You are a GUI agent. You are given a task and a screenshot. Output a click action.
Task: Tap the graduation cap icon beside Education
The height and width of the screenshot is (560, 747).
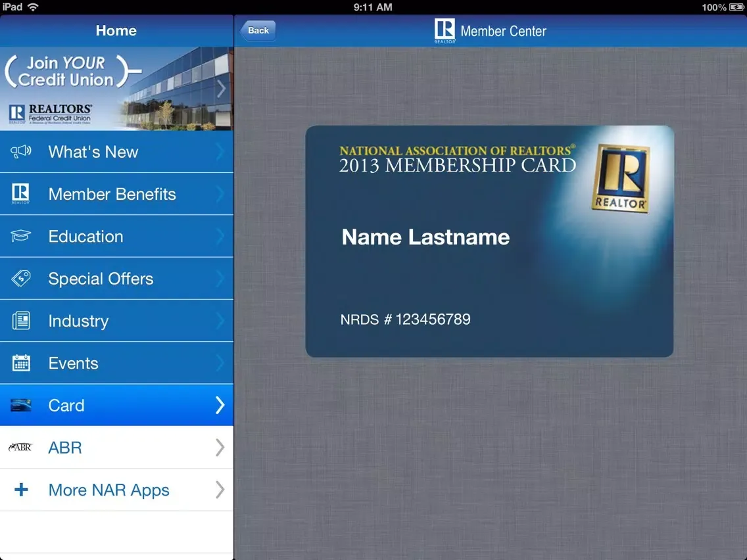[20, 236]
